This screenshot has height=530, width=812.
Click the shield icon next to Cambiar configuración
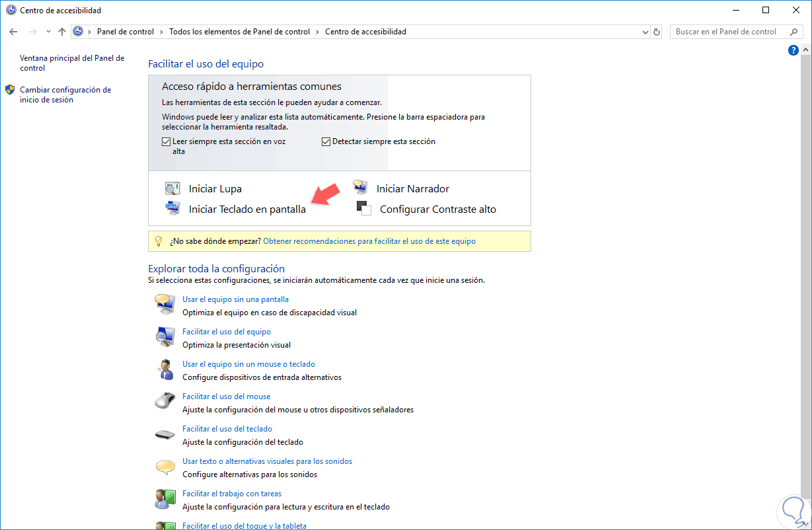coord(10,89)
